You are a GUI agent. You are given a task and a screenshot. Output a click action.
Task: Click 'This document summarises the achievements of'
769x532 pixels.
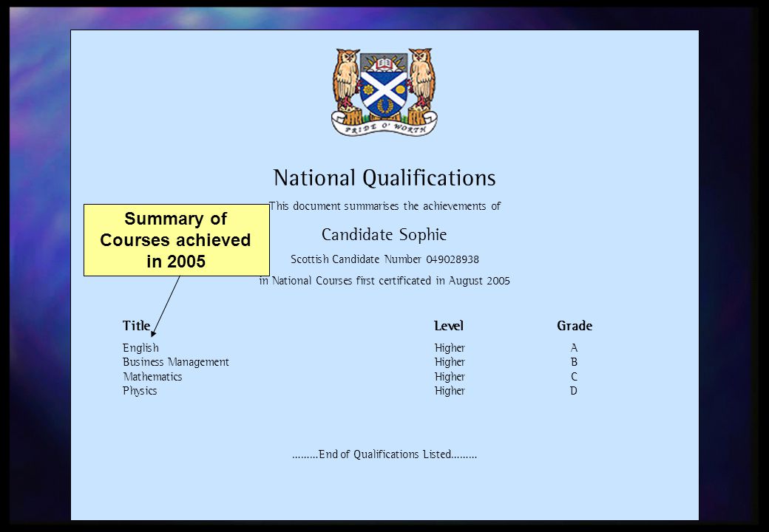pos(384,206)
